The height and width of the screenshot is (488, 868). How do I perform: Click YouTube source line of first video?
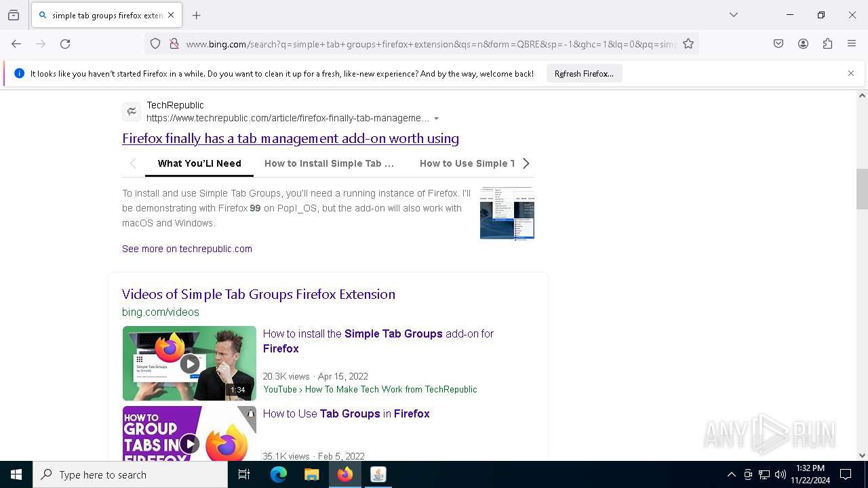(x=370, y=389)
